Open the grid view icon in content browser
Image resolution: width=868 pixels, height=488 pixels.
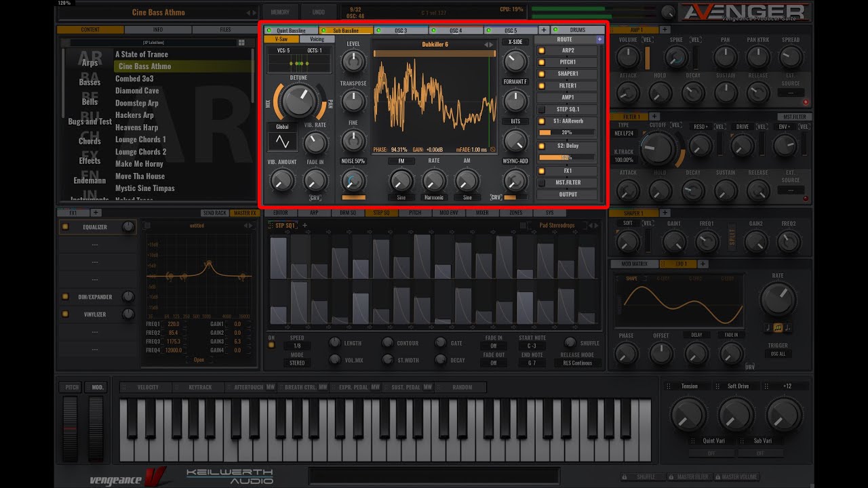click(x=241, y=43)
